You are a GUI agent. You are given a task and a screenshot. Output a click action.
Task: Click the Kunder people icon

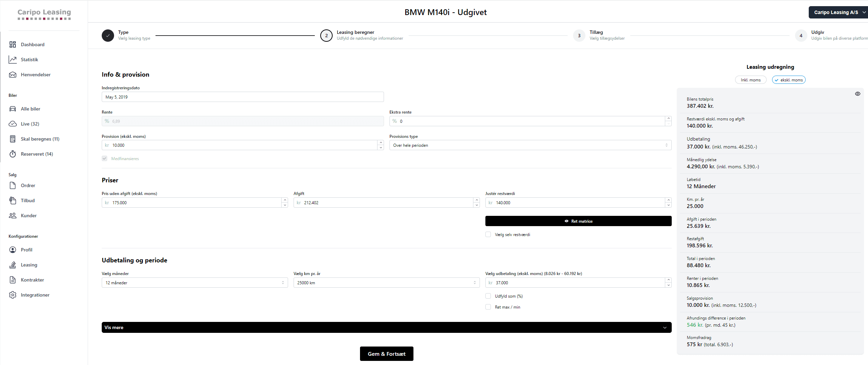click(x=13, y=216)
